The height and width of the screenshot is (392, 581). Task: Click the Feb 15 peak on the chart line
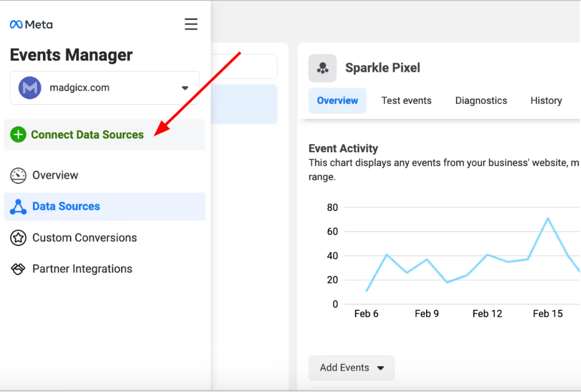548,219
